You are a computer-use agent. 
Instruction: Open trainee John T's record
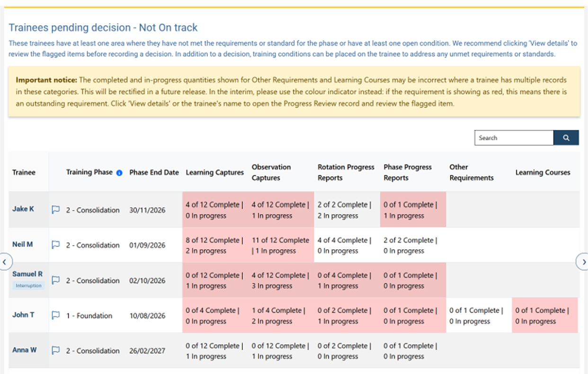[x=23, y=315]
